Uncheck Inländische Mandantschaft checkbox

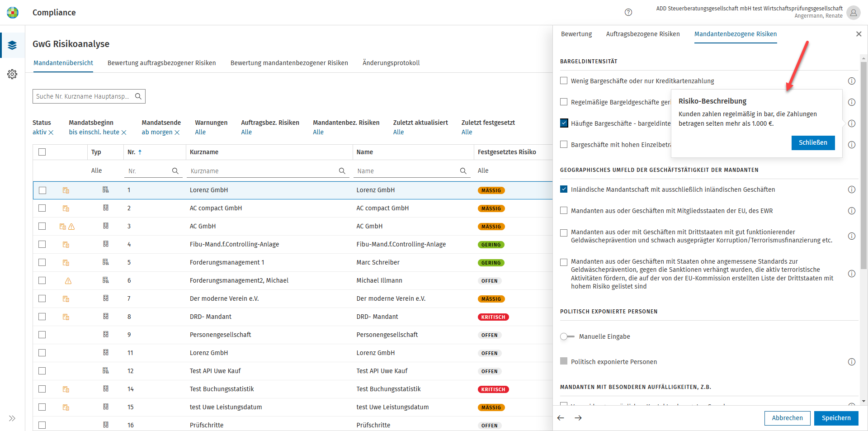click(564, 189)
